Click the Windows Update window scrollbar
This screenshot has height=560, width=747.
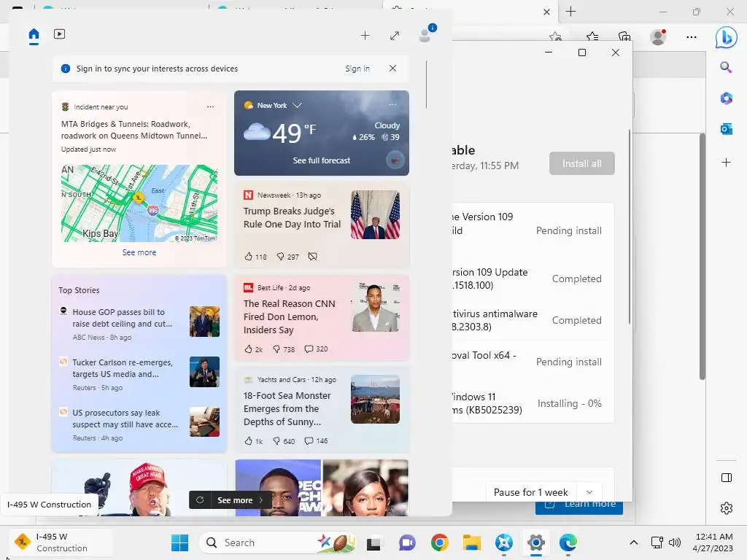[630, 227]
